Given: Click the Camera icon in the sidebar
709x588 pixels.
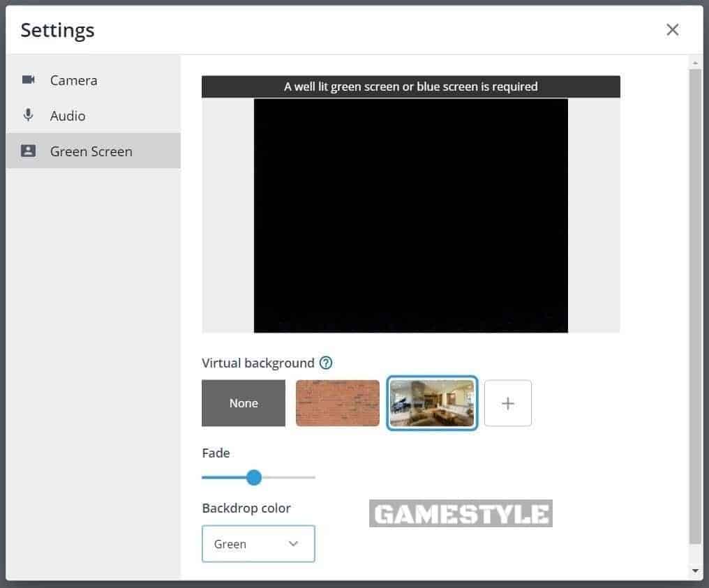Looking at the screenshot, I should 28,80.
